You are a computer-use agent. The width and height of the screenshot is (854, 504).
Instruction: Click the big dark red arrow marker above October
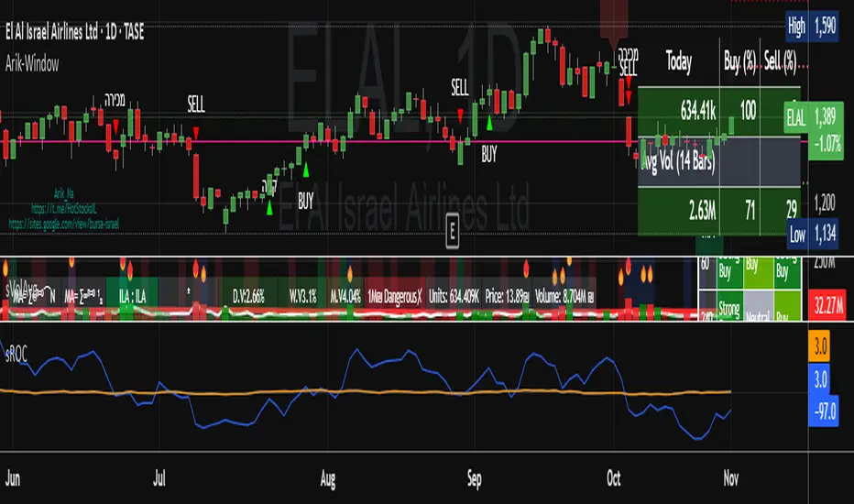614,27
